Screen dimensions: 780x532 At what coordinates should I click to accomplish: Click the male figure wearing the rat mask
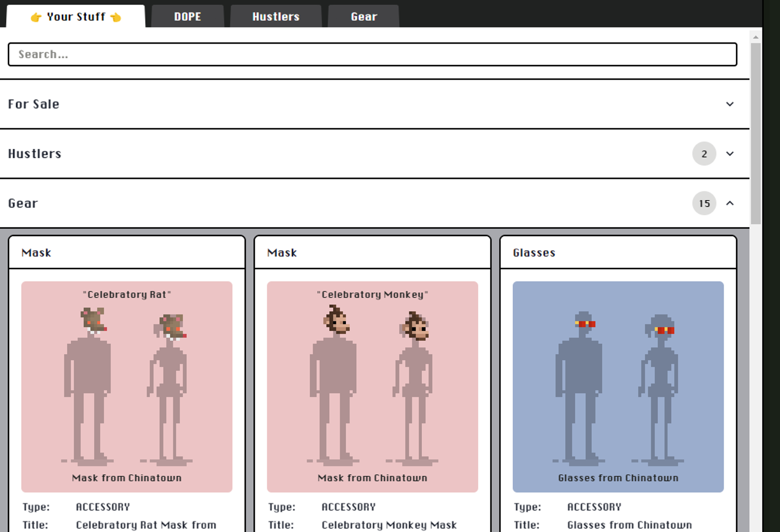click(x=88, y=385)
